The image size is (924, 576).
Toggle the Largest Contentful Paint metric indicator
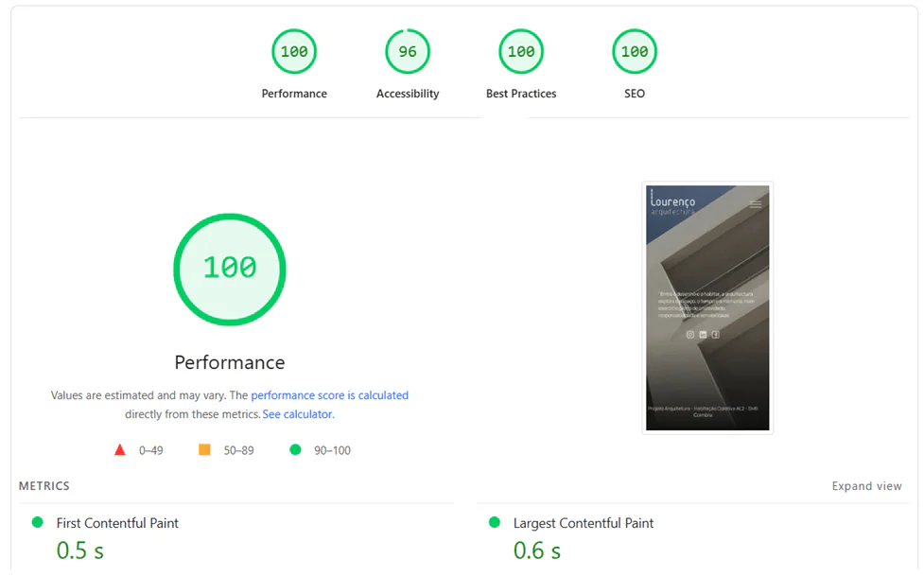pyautogui.click(x=493, y=521)
